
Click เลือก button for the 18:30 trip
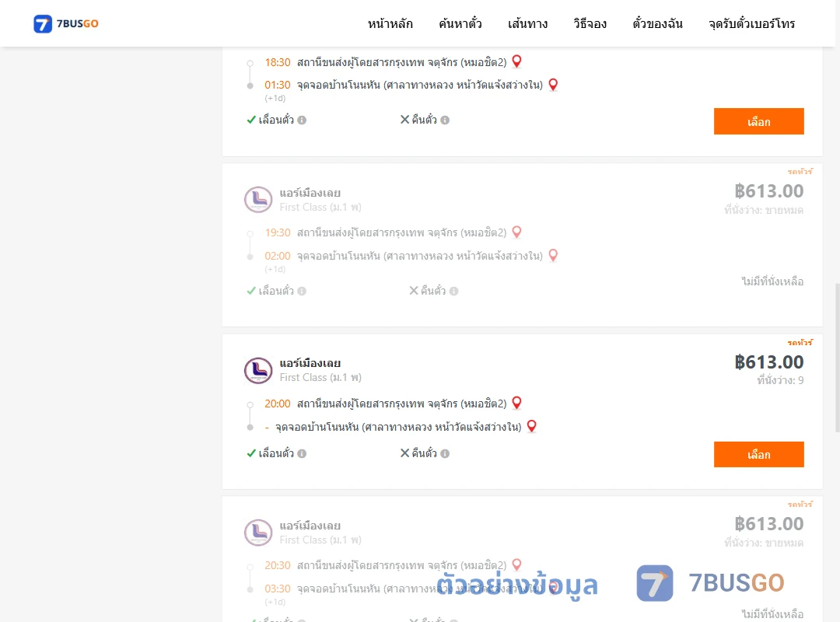point(758,121)
